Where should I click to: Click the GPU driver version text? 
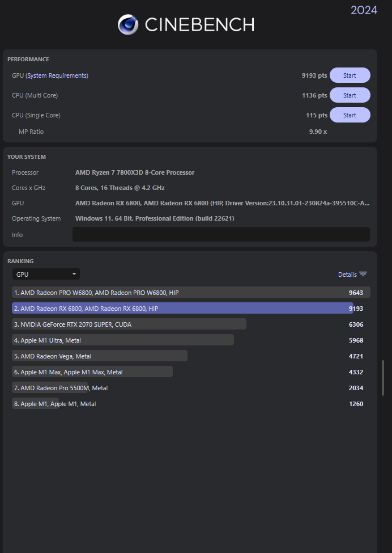point(222,203)
